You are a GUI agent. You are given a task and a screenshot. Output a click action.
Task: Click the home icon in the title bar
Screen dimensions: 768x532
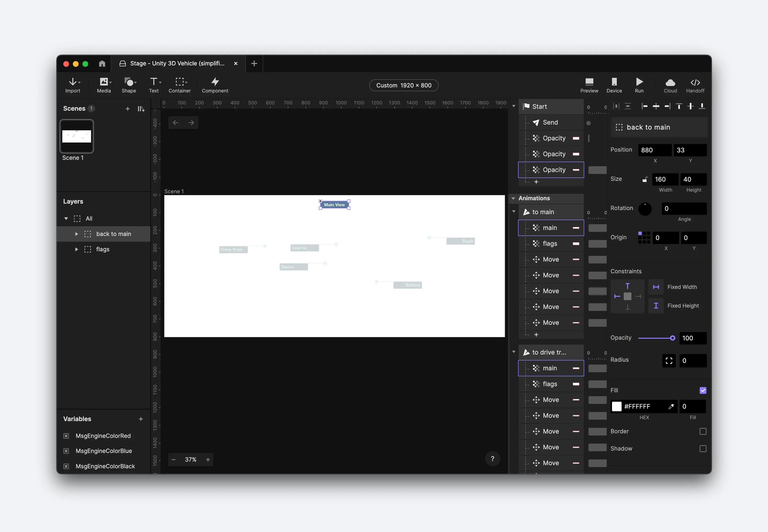(102, 63)
